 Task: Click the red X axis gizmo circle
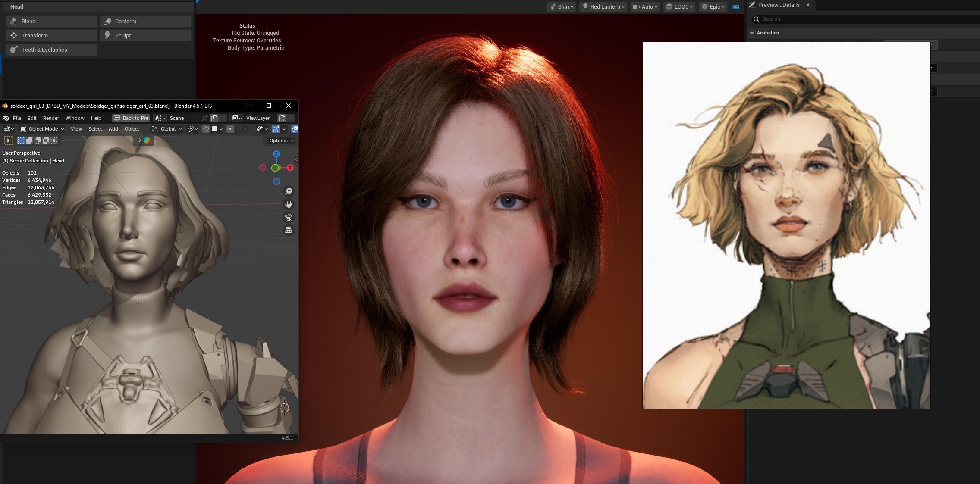coord(290,168)
